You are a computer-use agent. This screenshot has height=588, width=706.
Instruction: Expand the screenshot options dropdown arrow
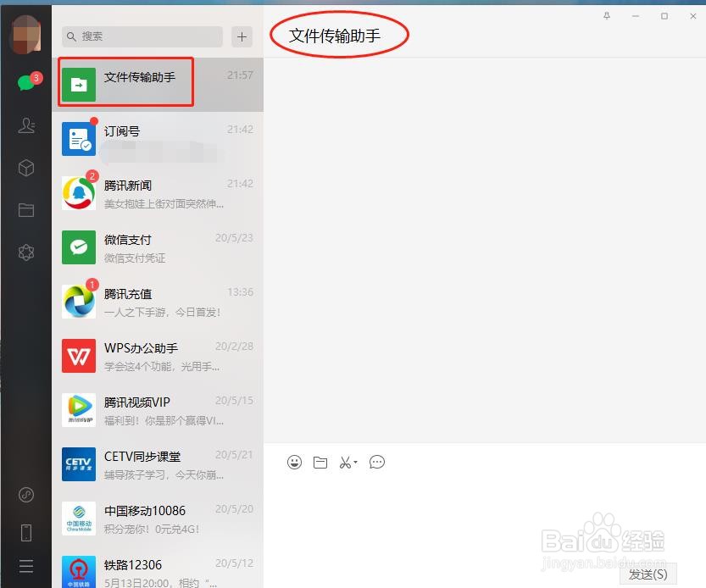[x=356, y=462]
